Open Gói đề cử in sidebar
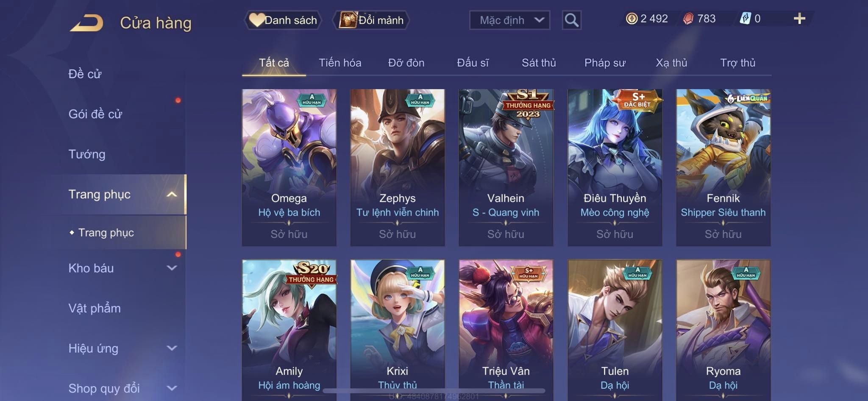 [x=95, y=114]
